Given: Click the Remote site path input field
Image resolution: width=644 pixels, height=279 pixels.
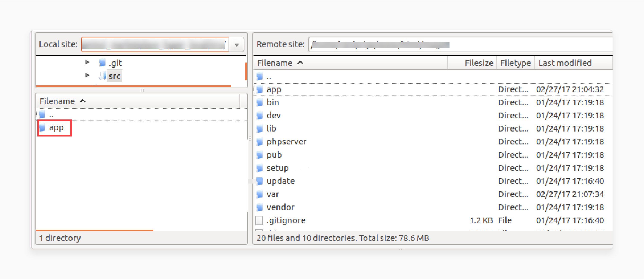Looking at the screenshot, I should (460, 45).
